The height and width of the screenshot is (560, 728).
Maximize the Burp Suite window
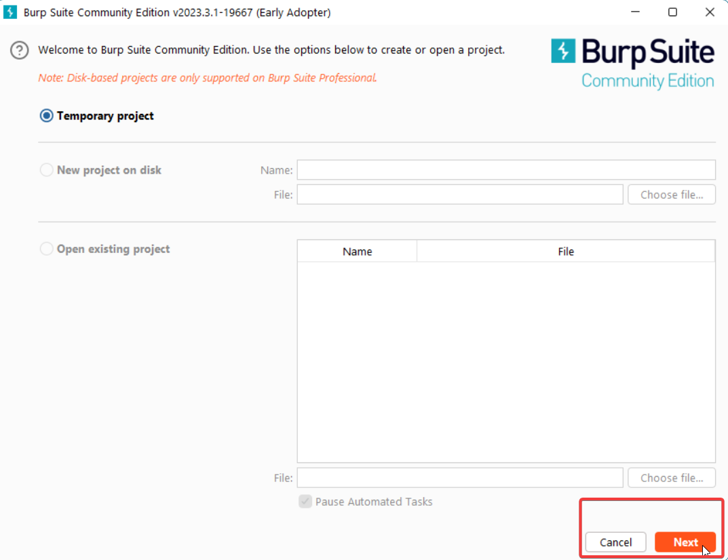point(672,12)
